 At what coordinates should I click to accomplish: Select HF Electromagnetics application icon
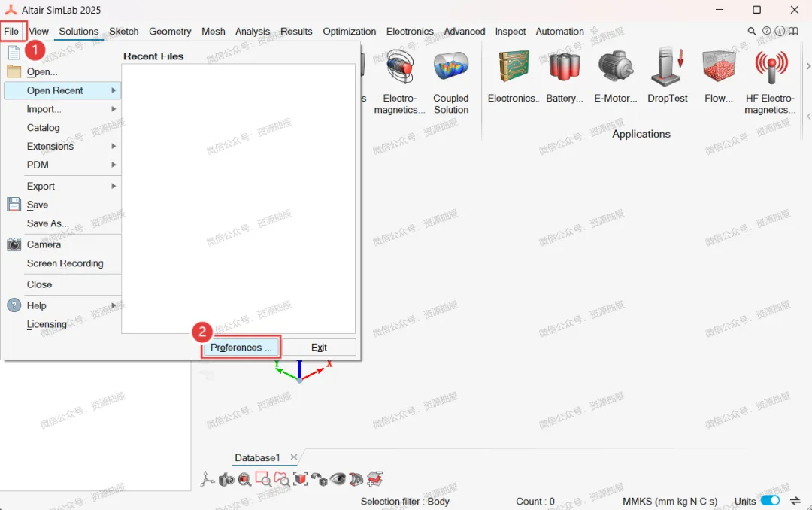[x=771, y=68]
